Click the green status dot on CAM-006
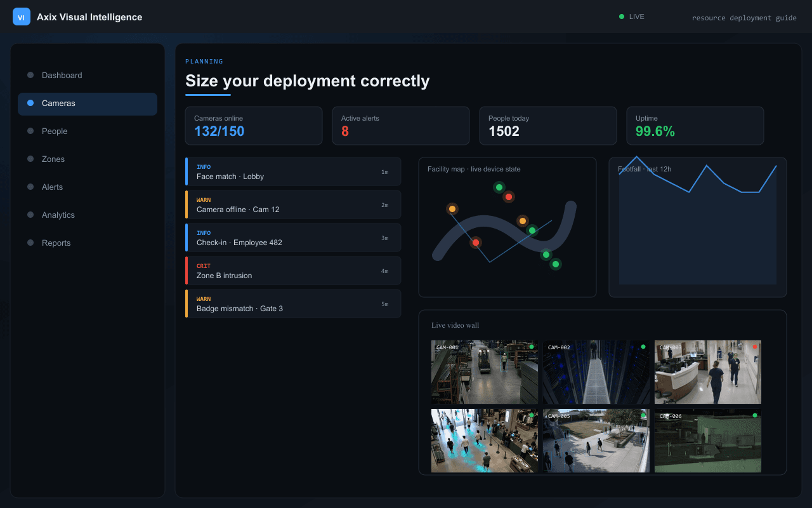Screen dimensions: 812x508 (755, 415)
